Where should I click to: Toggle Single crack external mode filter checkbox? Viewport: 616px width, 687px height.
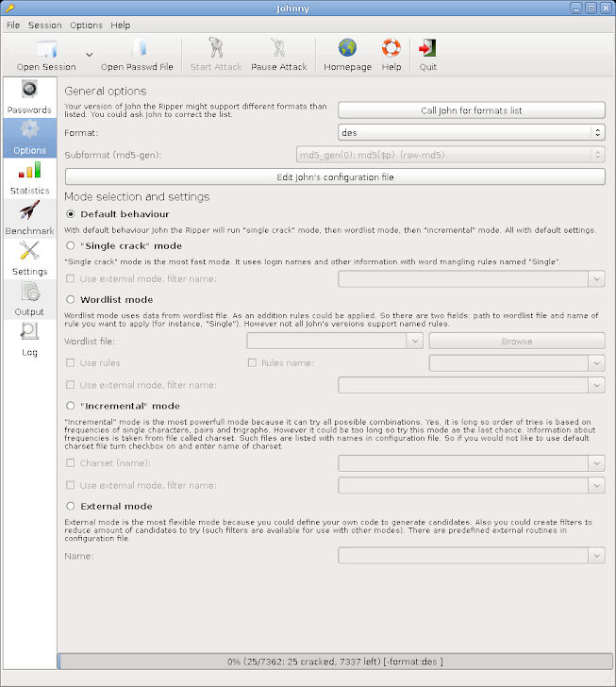pos(70,278)
